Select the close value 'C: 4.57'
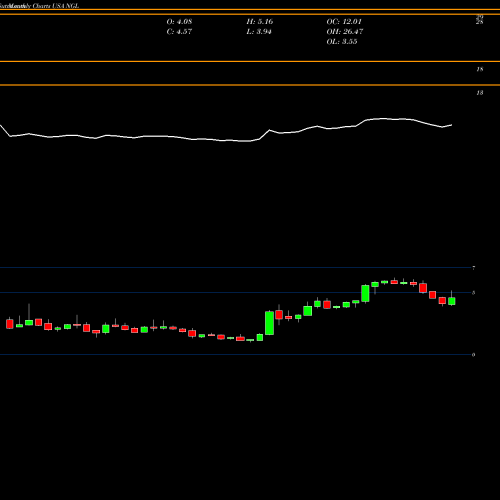 click(179, 32)
